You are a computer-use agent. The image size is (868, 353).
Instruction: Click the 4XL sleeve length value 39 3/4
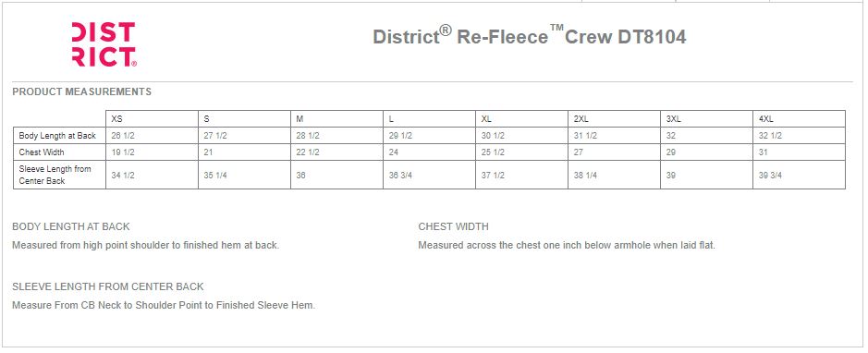[770, 176]
